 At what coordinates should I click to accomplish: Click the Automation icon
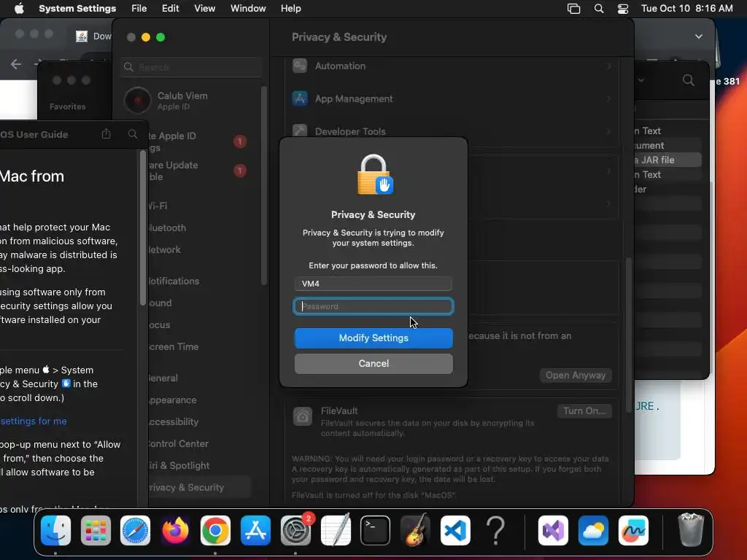click(x=300, y=66)
